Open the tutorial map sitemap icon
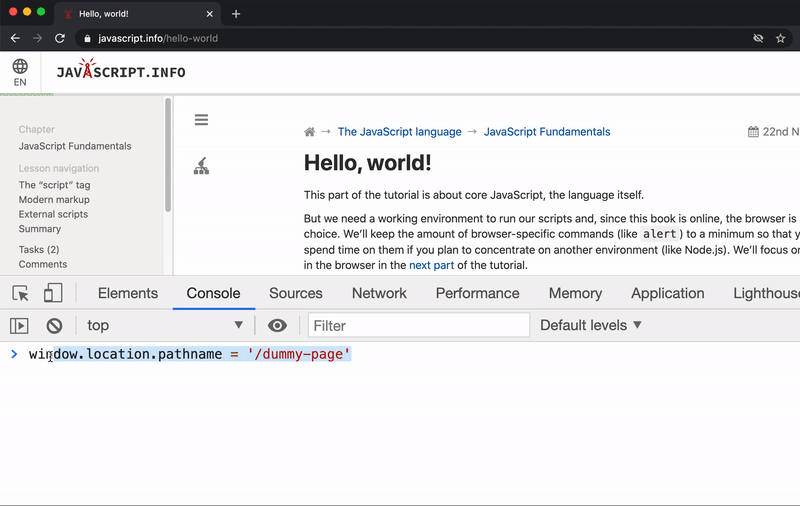 (x=201, y=166)
